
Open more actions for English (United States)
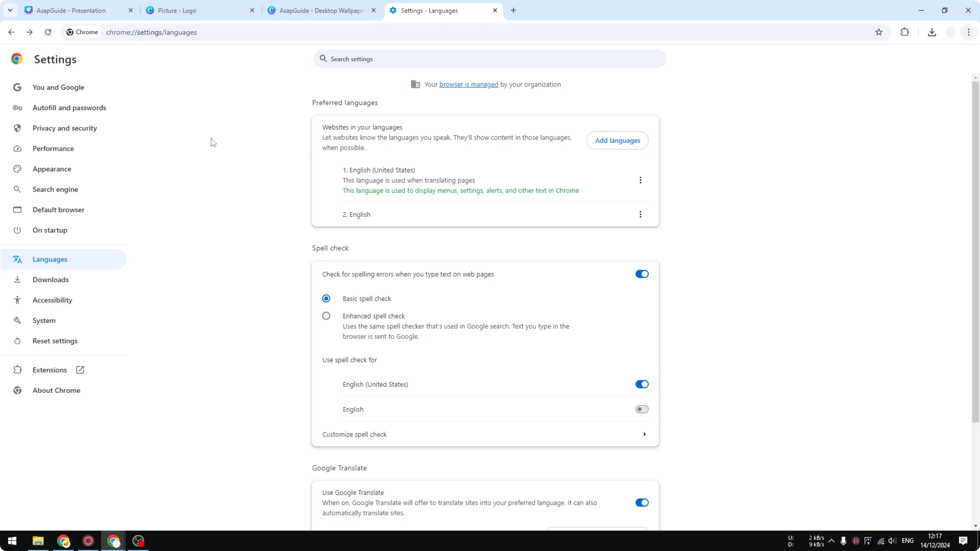[640, 180]
